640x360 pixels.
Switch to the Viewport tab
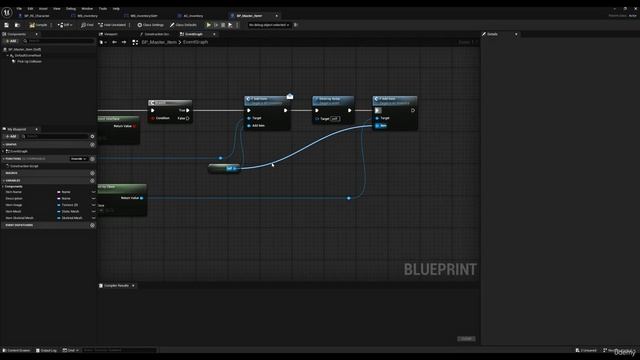point(111,34)
